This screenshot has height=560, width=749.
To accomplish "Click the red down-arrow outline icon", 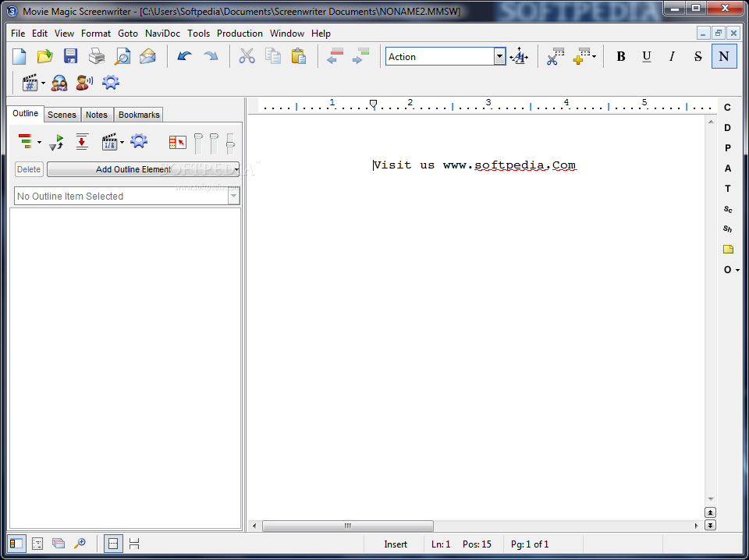I will click(82, 142).
